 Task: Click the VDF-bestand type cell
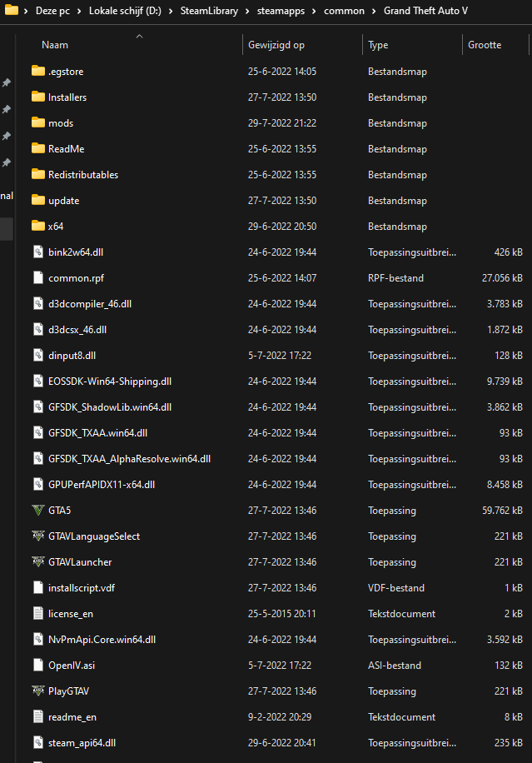[396, 588]
